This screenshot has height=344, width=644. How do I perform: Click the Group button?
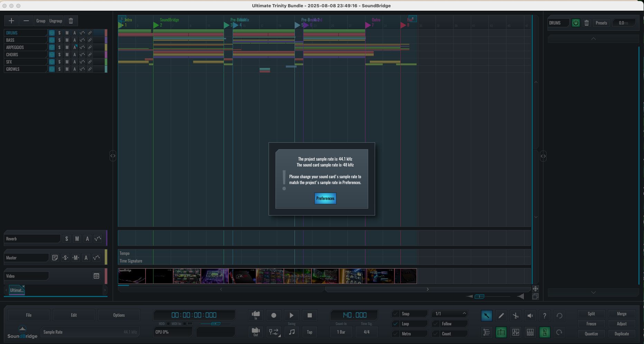point(41,21)
